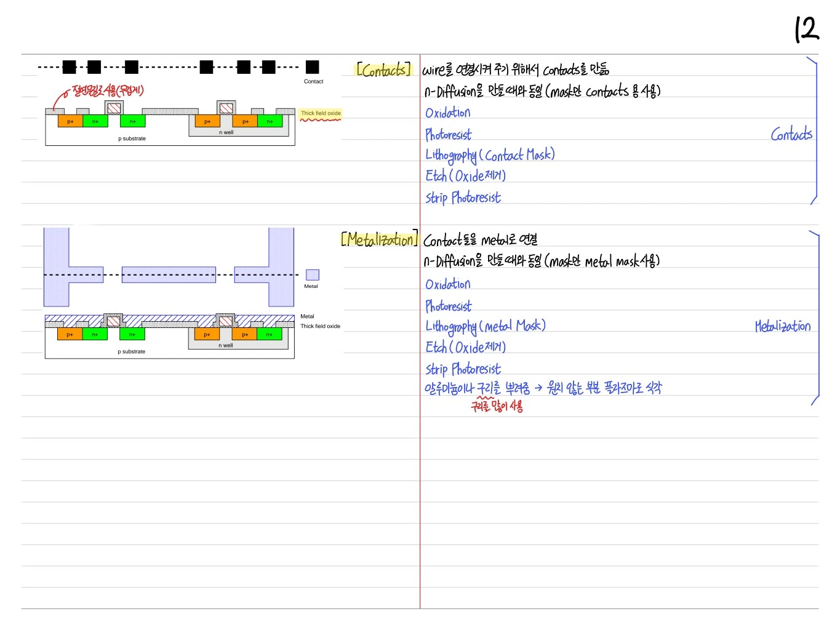Image resolution: width=840 pixels, height=630 pixels.
Task: Click the Oxidation step under the Metalization section
Action: click(448, 284)
